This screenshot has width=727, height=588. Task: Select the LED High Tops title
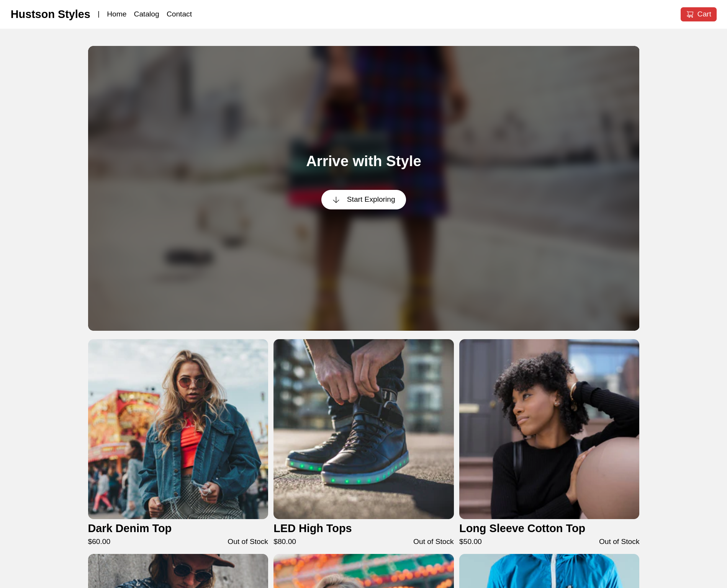[313, 528]
